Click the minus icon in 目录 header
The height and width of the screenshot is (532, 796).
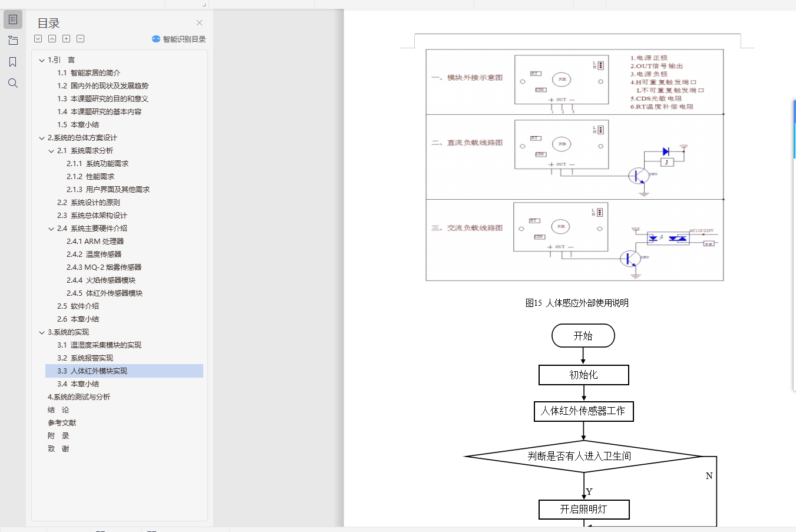[81, 39]
